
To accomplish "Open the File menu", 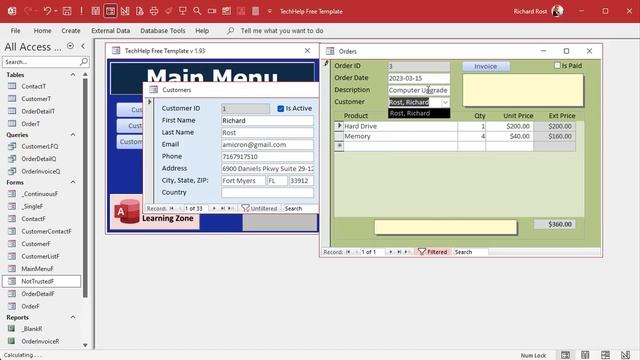I will click(x=15, y=31).
